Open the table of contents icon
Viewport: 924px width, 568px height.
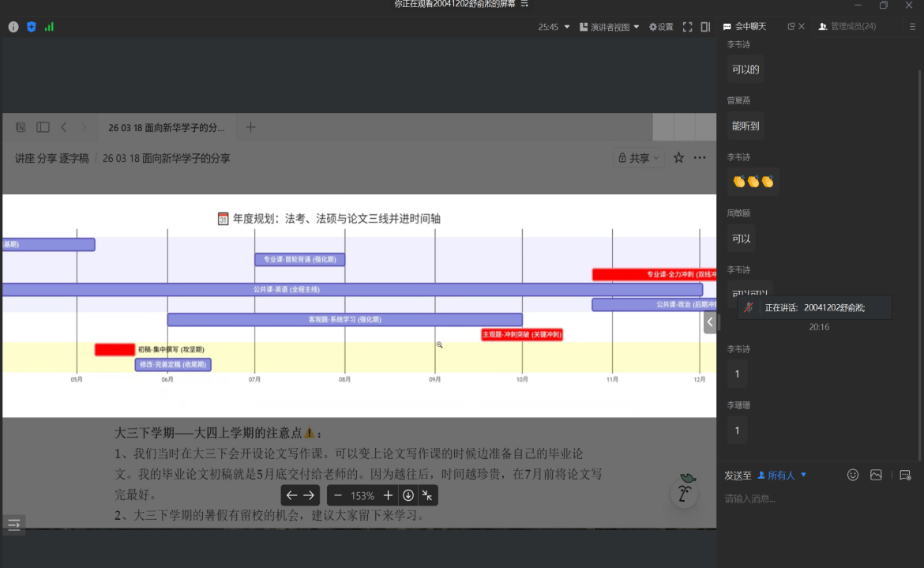14,525
